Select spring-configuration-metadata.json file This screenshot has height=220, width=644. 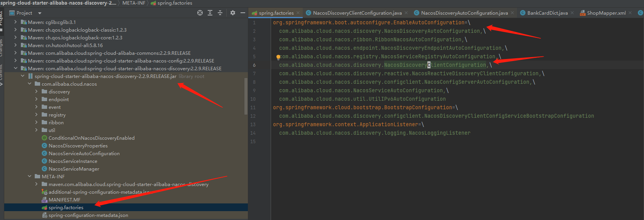[88, 215]
